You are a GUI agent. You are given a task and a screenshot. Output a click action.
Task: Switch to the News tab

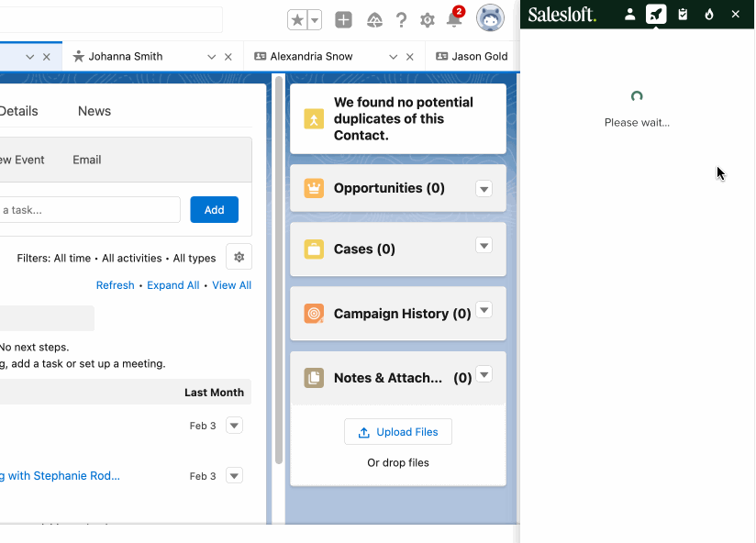point(94,111)
